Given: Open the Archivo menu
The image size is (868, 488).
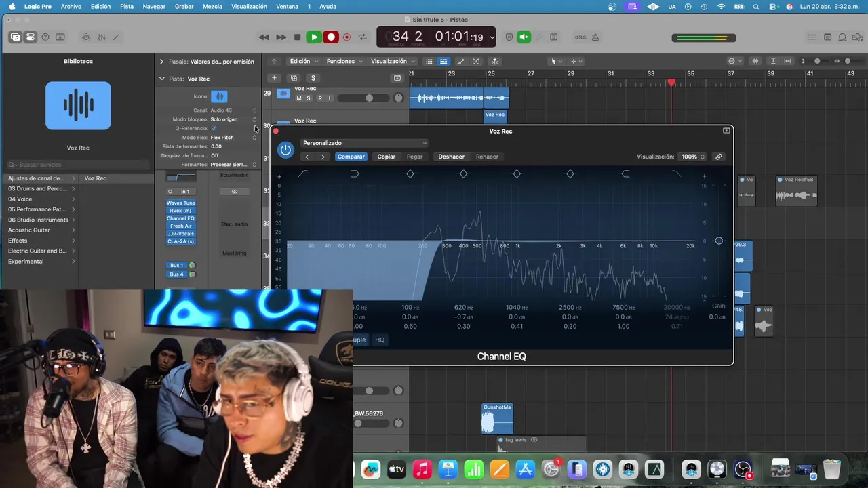Looking at the screenshot, I should coord(71,6).
